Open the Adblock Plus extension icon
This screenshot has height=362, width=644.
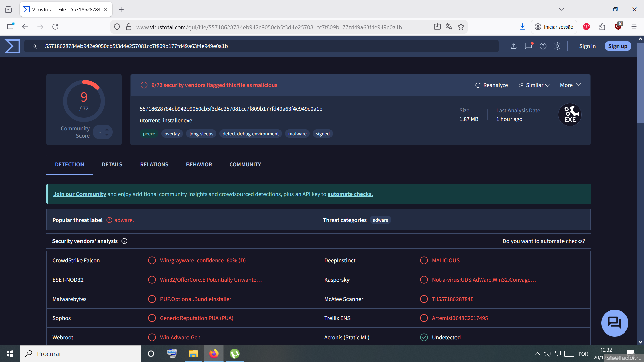coord(586,27)
